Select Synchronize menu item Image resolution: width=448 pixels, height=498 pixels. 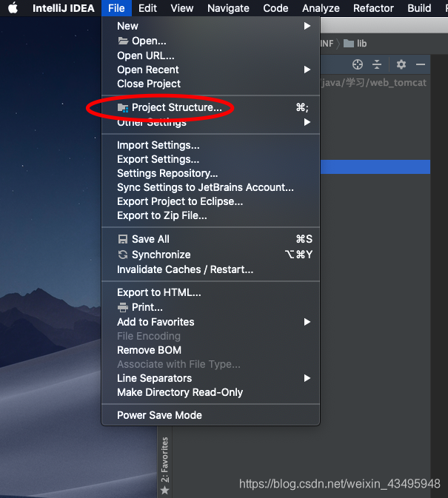pos(210,255)
